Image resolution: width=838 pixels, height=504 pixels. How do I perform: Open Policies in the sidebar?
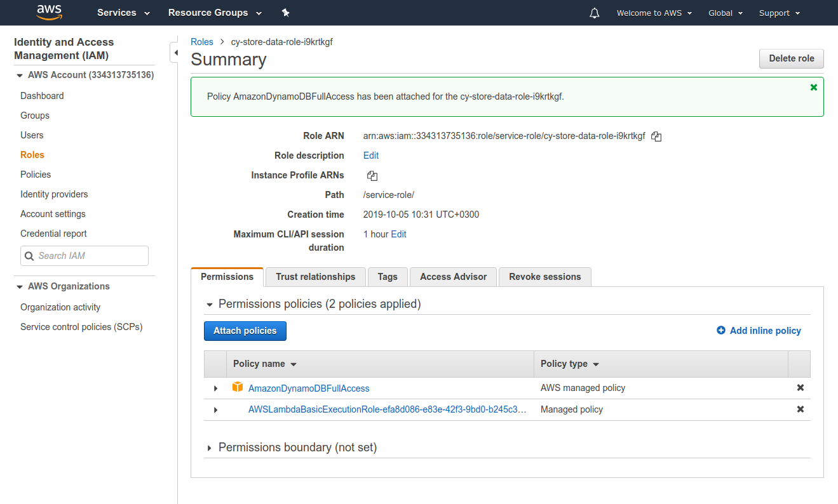pos(36,175)
